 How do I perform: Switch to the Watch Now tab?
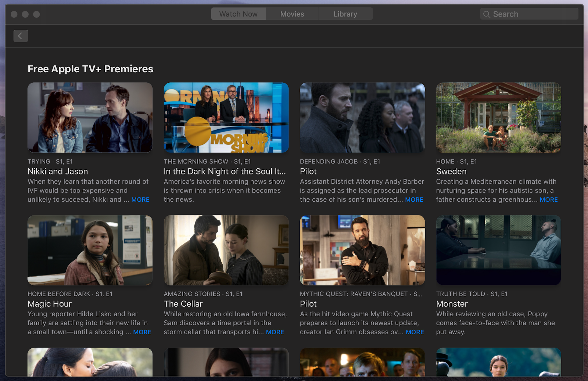(x=239, y=14)
